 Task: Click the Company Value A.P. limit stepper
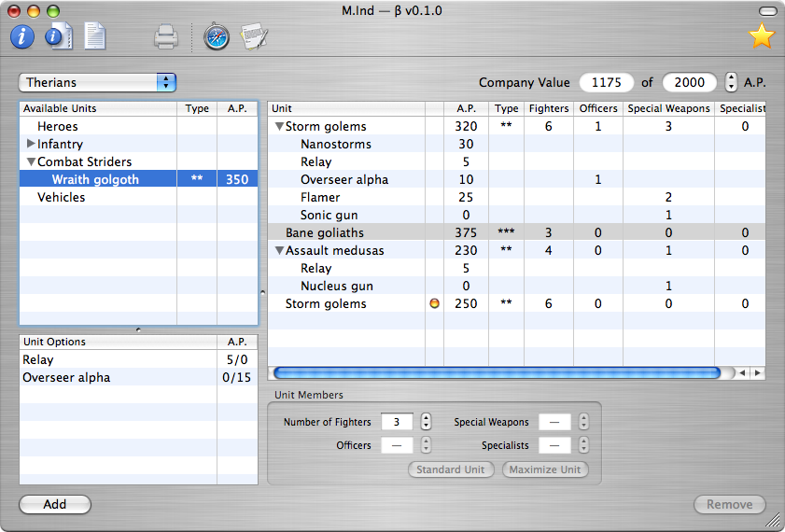coord(731,82)
